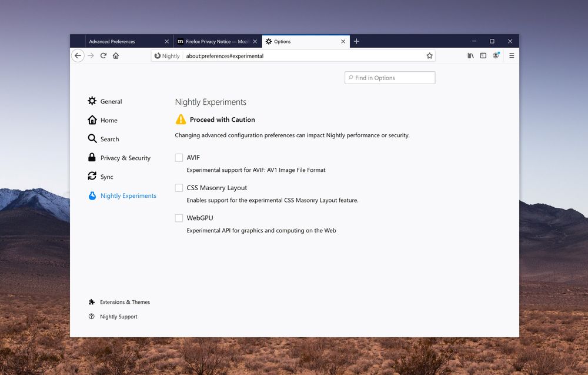Image resolution: width=588 pixels, height=375 pixels.
Task: Click the back navigation arrow button
Action: coord(78,55)
